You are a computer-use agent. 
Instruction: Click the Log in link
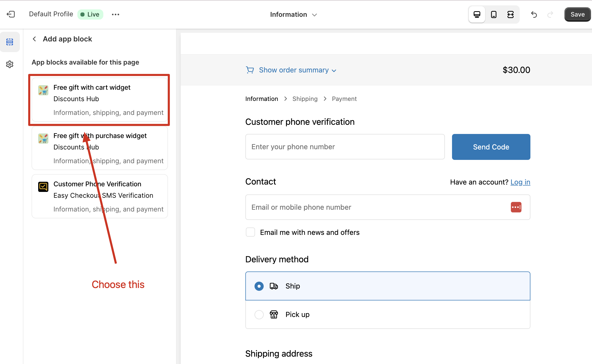pyautogui.click(x=520, y=182)
